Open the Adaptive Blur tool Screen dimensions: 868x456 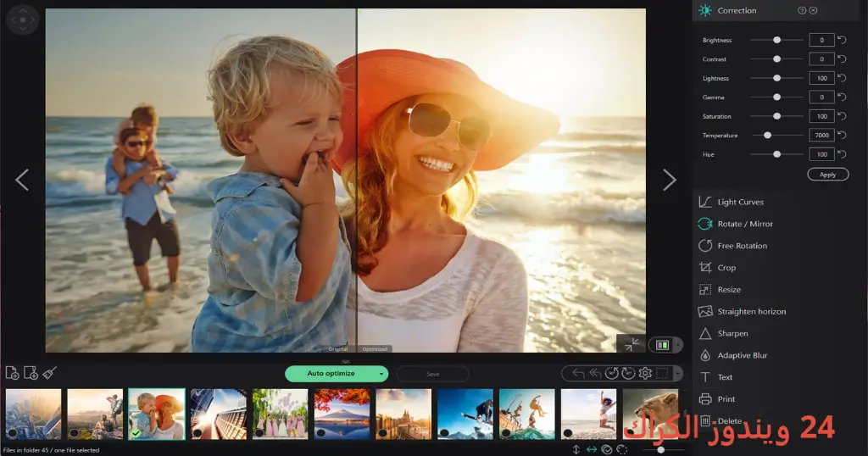tap(732, 355)
